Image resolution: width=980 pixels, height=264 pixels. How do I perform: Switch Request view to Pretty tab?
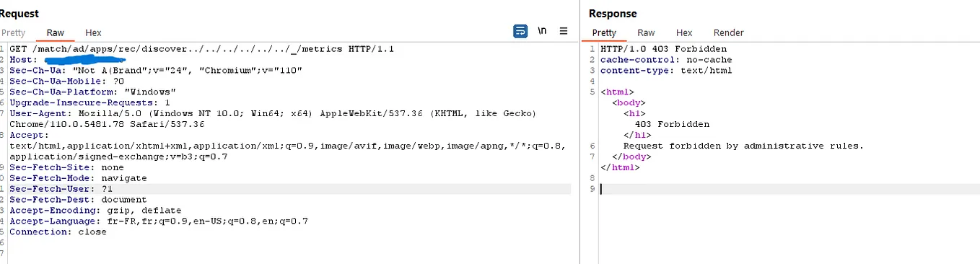[13, 32]
